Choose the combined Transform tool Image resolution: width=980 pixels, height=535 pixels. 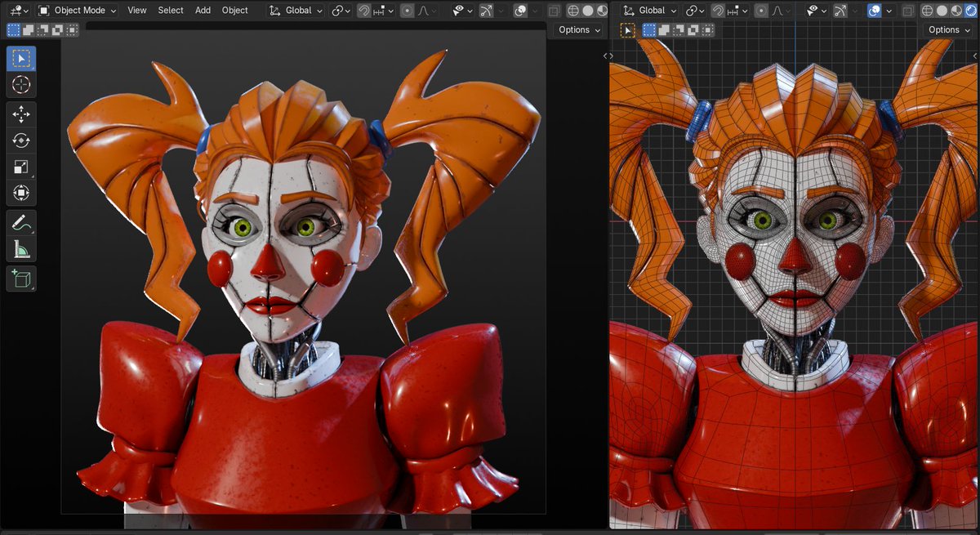[x=21, y=194]
